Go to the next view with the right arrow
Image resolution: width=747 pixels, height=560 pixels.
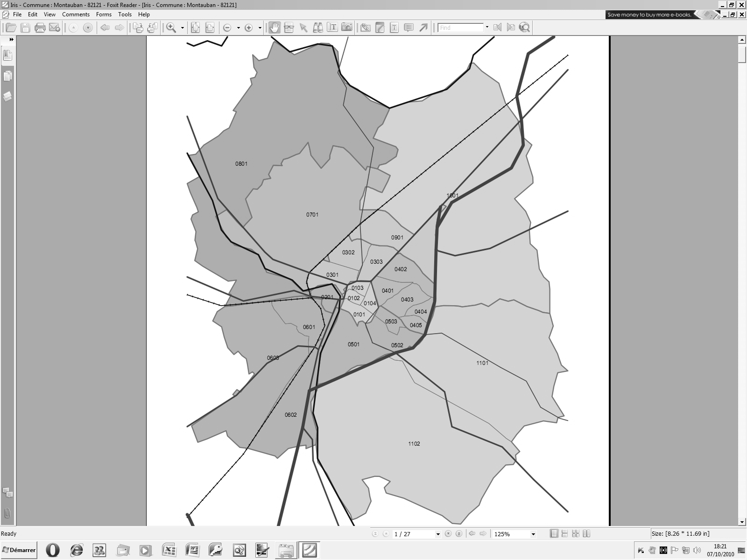120,28
